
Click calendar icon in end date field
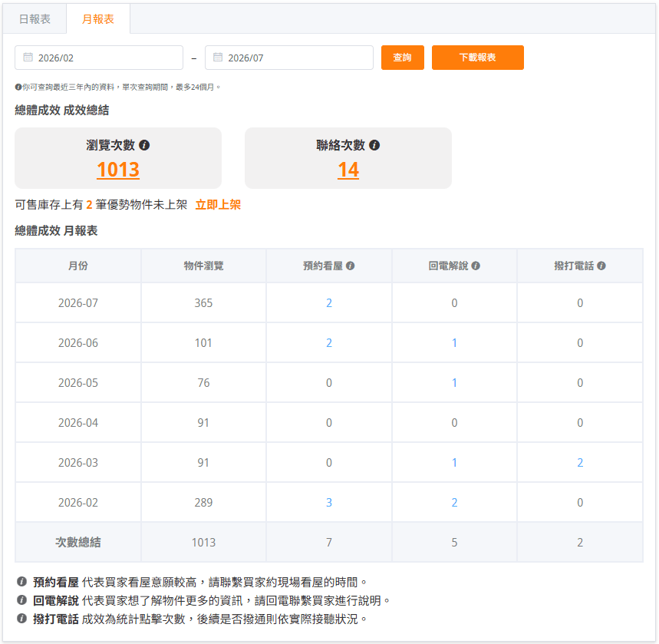218,58
